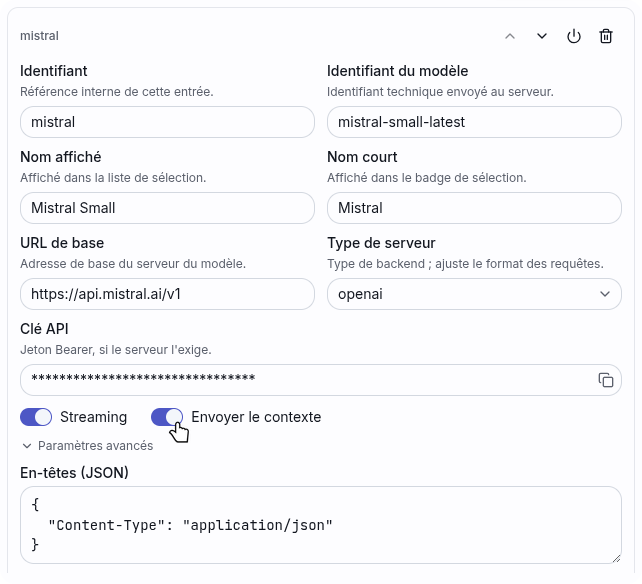Image resolution: width=642 pixels, height=584 pixels.
Task: Move the mistral entry down
Action: pos(542,36)
